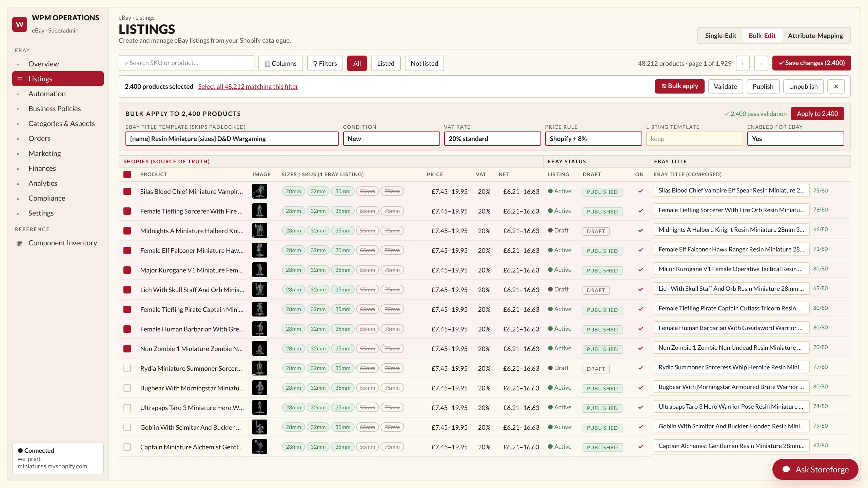Click the PUBLISHED badge for Major Kurogane V1

coord(602,270)
